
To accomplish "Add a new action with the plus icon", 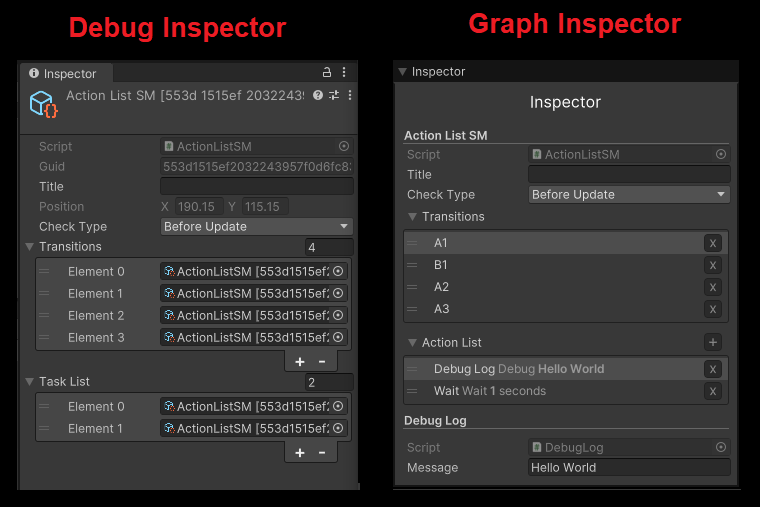I will (712, 342).
